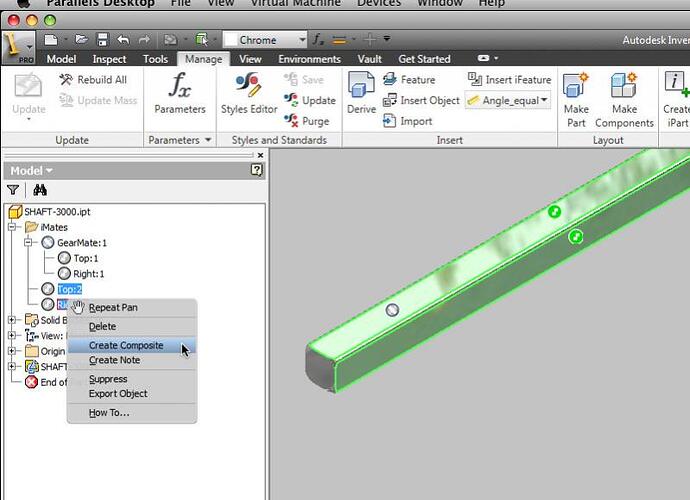The width and height of the screenshot is (690, 500).
Task: Click Insert Feature tool
Action: coord(409,80)
